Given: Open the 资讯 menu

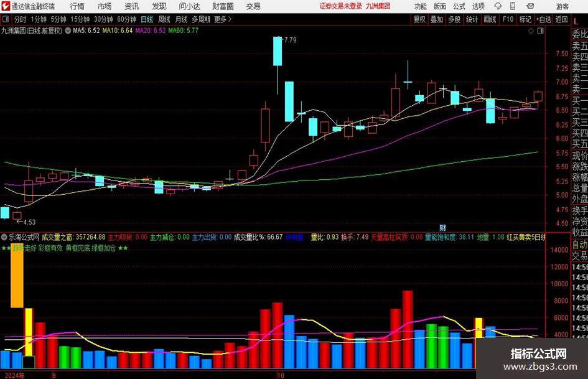Looking at the screenshot, I should coord(132,6).
